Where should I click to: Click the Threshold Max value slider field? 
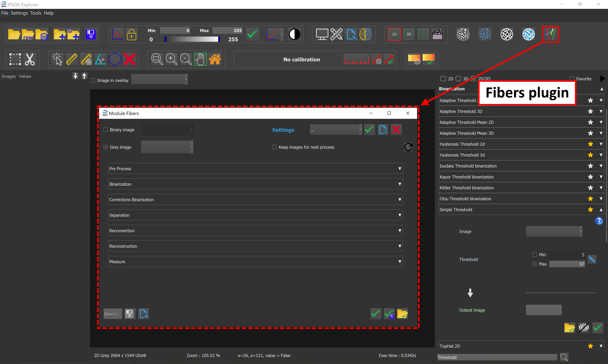[x=567, y=264]
